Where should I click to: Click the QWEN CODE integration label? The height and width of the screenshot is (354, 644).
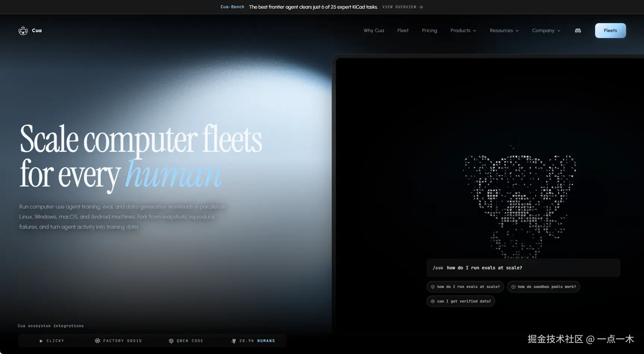[x=190, y=341]
